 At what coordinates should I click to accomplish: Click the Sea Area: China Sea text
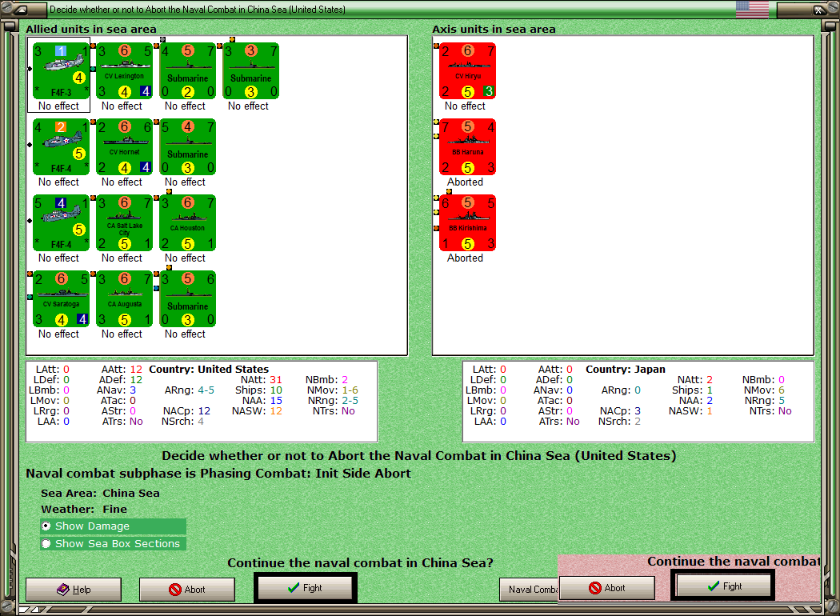100,493
